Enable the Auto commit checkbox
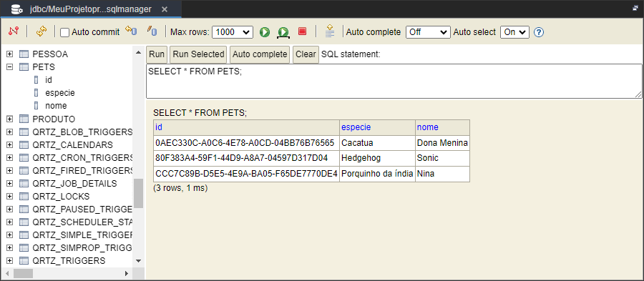This screenshot has height=281, width=644. (x=64, y=32)
